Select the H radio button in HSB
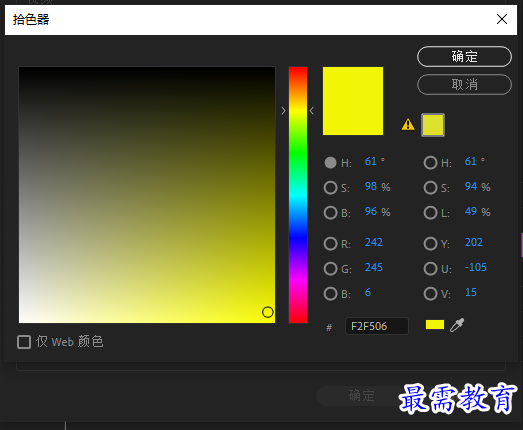The image size is (523, 430). pyautogui.click(x=331, y=163)
